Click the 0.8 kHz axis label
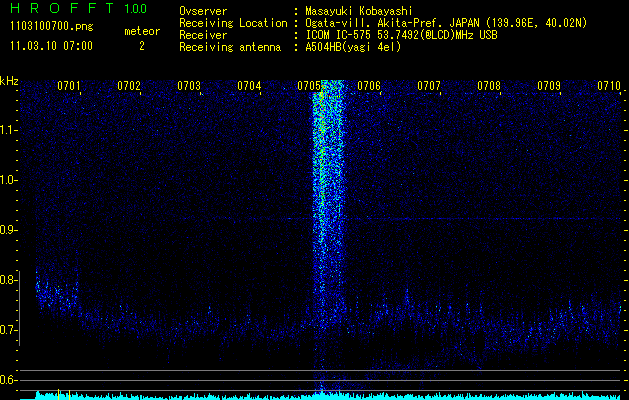The image size is (629, 400). tap(8, 280)
